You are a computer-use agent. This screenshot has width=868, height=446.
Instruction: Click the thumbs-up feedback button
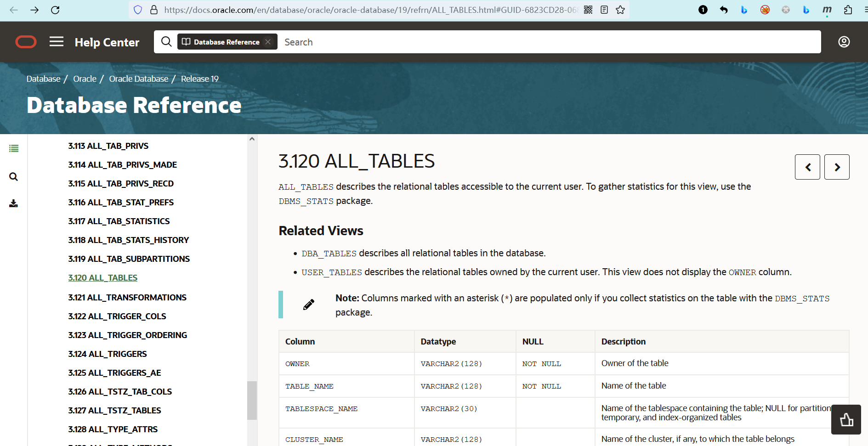pyautogui.click(x=846, y=419)
